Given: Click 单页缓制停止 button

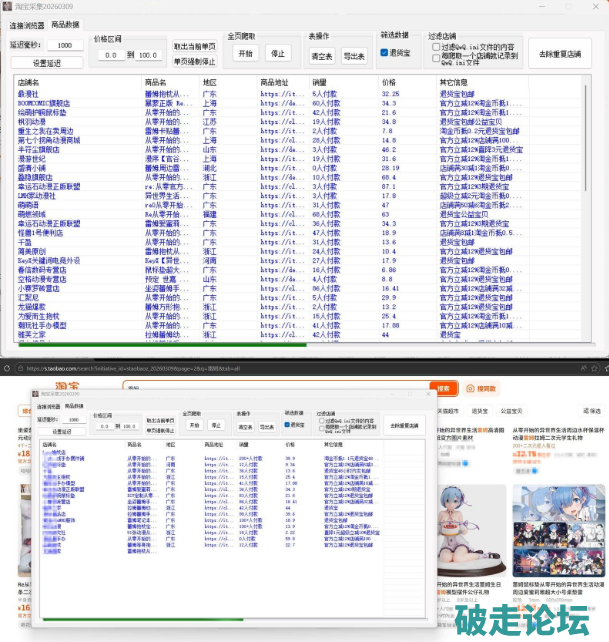Looking at the screenshot, I should click(194, 60).
